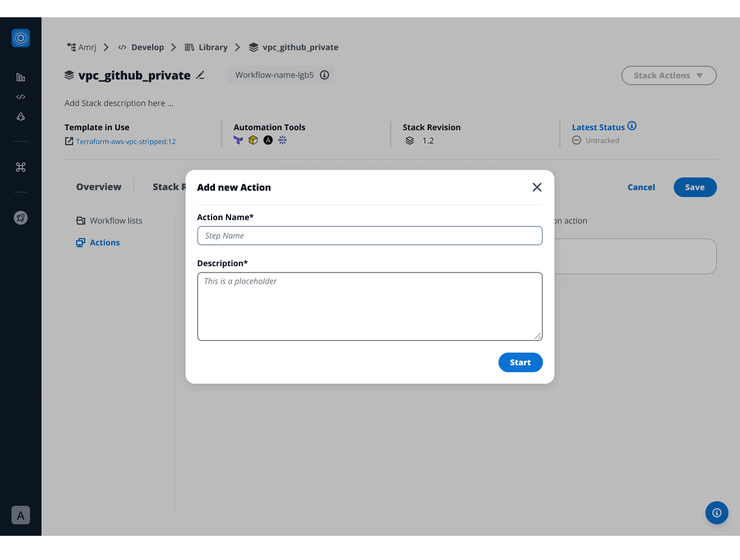Expand the app logo at the sidebar top

click(x=20, y=38)
